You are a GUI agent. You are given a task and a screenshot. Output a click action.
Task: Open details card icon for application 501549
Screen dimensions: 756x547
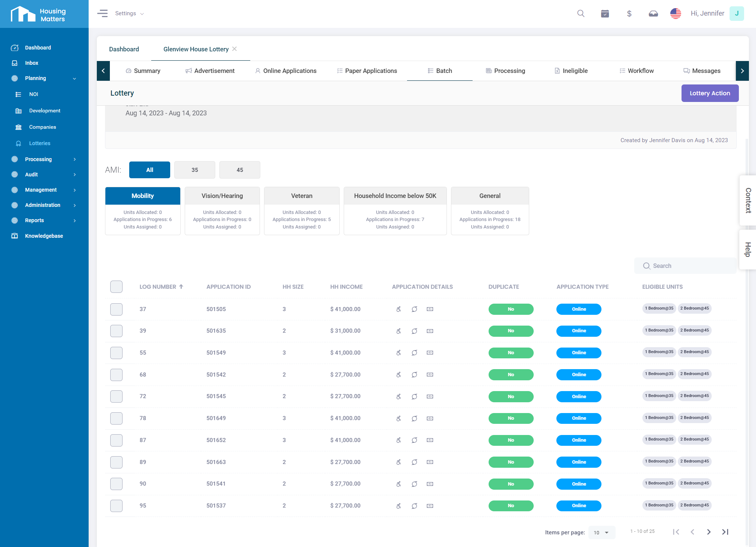coord(430,353)
